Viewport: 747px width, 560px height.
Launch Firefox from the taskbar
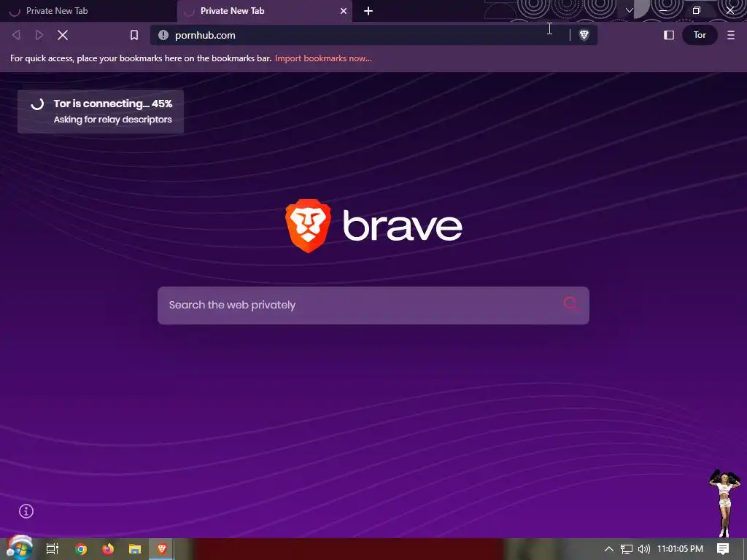point(108,549)
